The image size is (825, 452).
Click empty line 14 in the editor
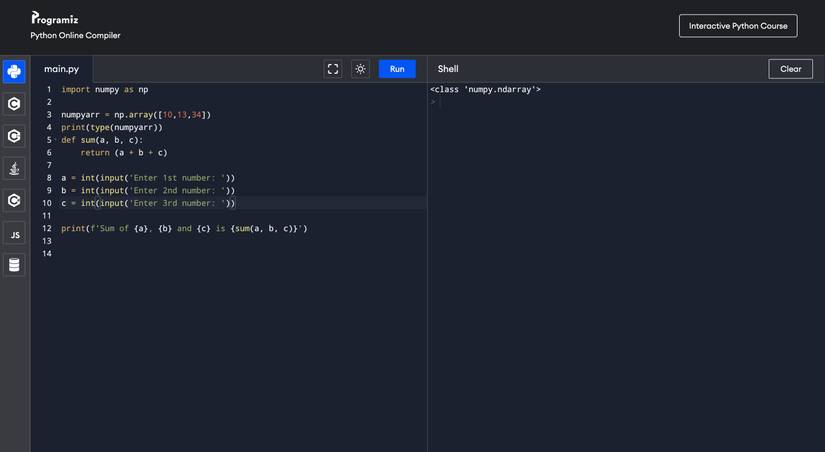200,254
